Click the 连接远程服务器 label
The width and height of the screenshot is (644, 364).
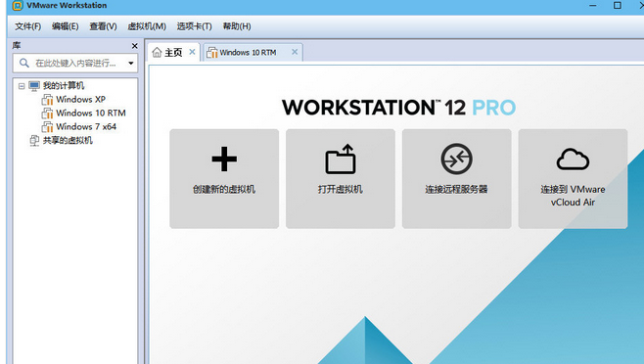point(456,190)
